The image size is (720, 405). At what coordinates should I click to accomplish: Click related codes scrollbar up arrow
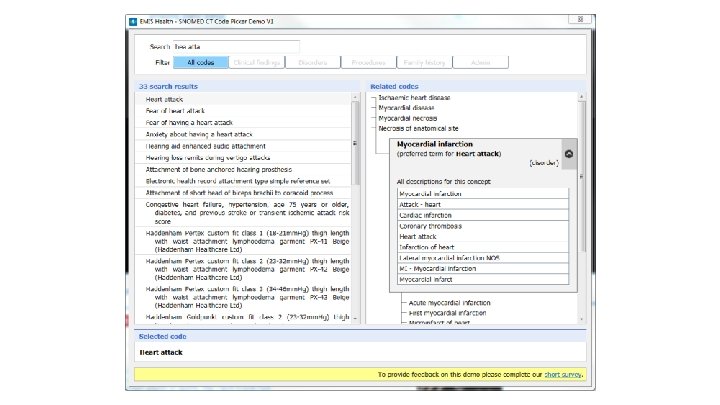581,97
